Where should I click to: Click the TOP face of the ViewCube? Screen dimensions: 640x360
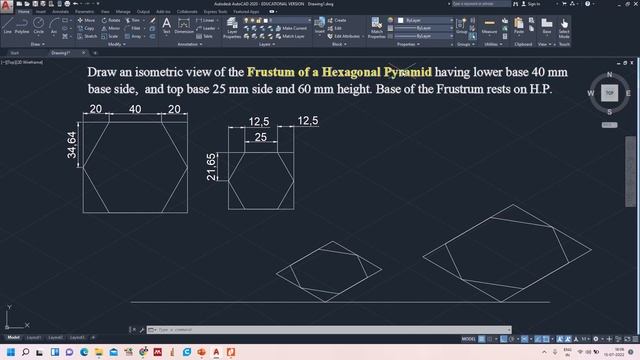pyautogui.click(x=609, y=93)
